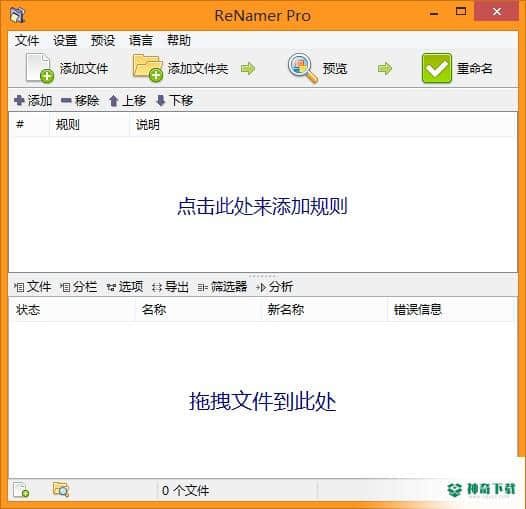Click the folder search icon in status bar

coord(61,490)
